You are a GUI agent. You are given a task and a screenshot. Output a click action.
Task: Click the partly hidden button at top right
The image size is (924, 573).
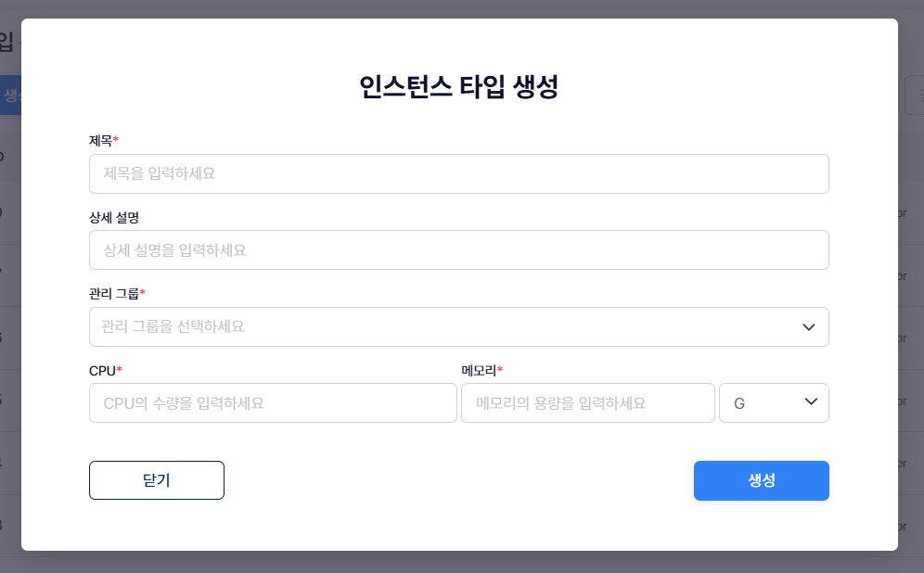tap(913, 95)
